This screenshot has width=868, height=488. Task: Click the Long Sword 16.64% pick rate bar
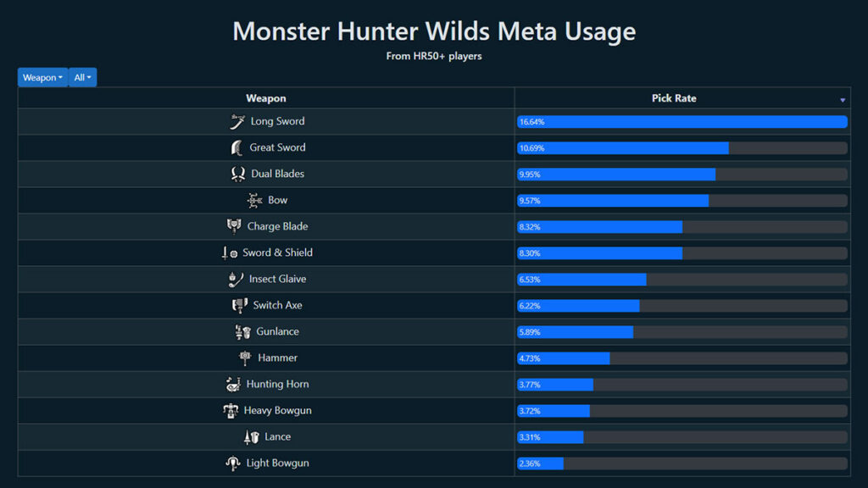pyautogui.click(x=682, y=122)
